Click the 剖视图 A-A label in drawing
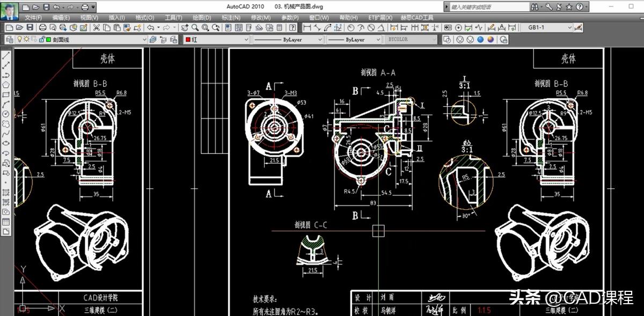The image size is (644, 316). tap(378, 72)
